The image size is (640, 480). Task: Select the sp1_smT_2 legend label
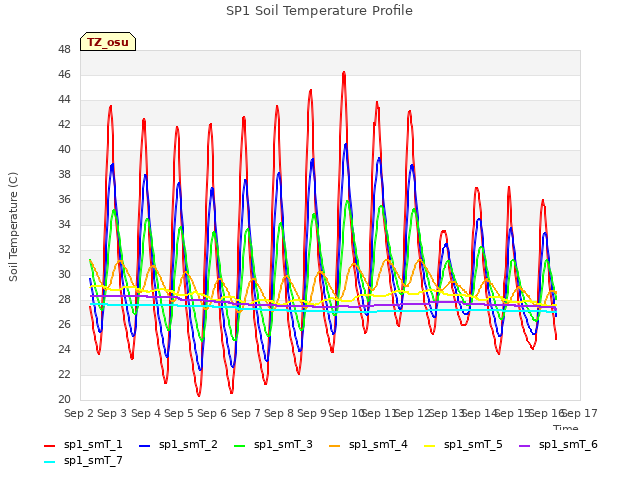click(x=188, y=444)
